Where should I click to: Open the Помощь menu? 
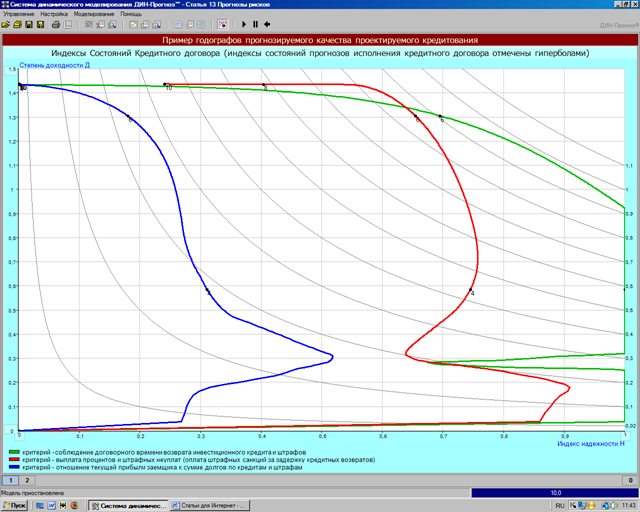(x=131, y=15)
